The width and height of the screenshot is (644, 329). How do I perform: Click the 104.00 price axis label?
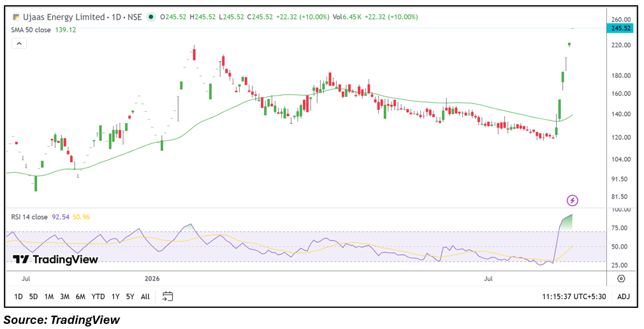coord(621,159)
